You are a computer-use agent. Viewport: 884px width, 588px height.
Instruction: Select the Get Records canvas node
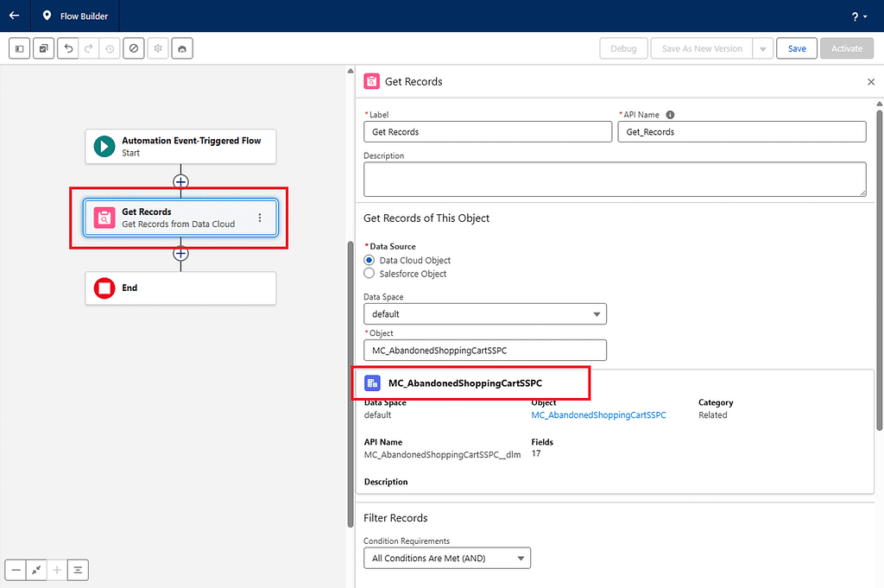[x=180, y=218]
